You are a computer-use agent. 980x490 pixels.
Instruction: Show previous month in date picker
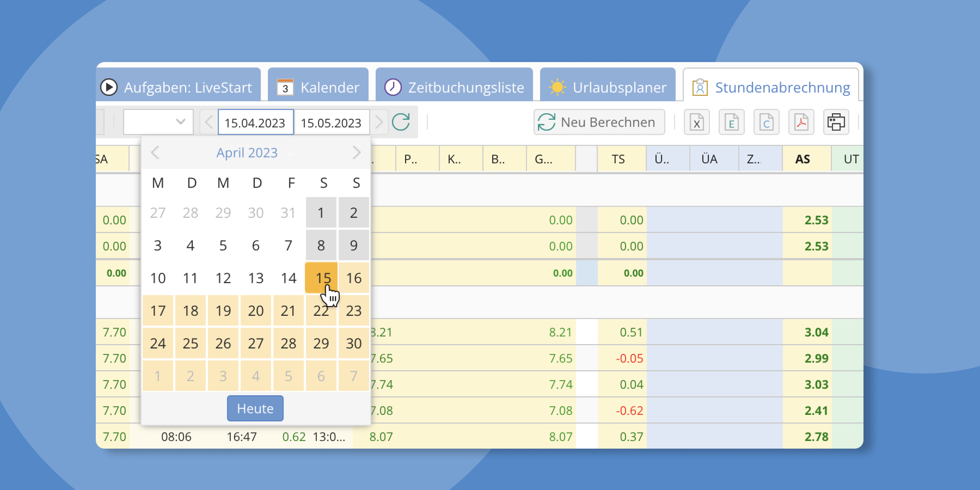pyautogui.click(x=155, y=152)
